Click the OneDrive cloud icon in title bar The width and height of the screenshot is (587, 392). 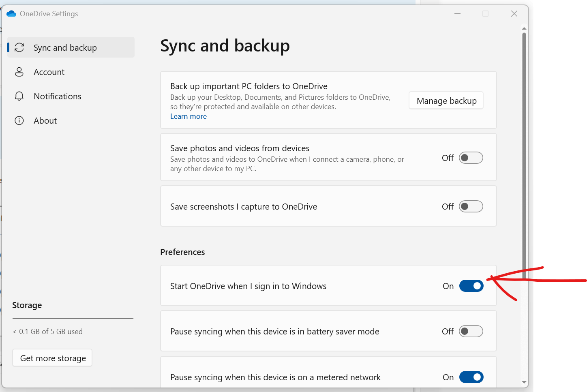[x=11, y=14]
